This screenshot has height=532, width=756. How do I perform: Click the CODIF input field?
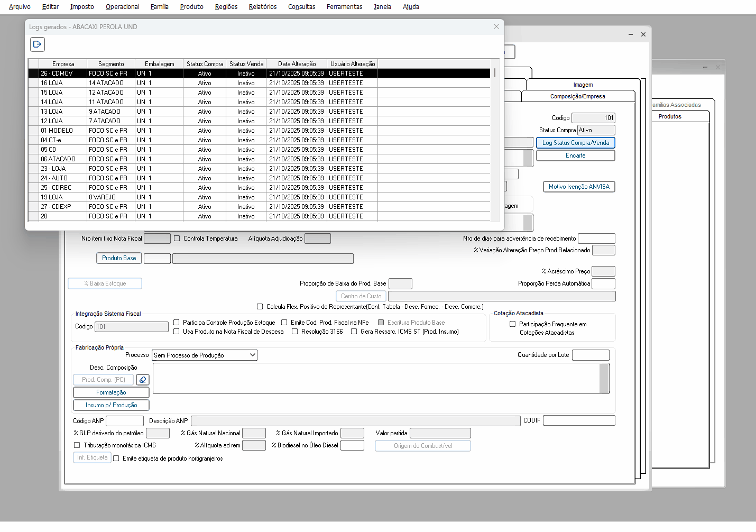pos(579,420)
